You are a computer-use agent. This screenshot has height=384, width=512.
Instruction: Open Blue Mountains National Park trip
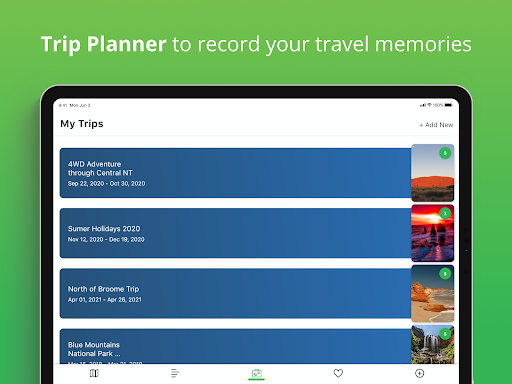click(x=235, y=346)
